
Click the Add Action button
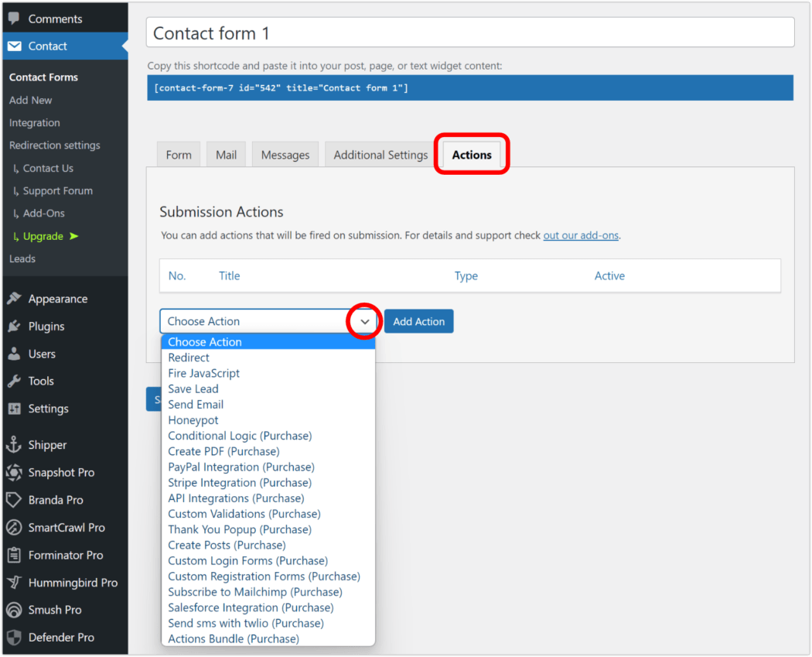[x=418, y=321]
